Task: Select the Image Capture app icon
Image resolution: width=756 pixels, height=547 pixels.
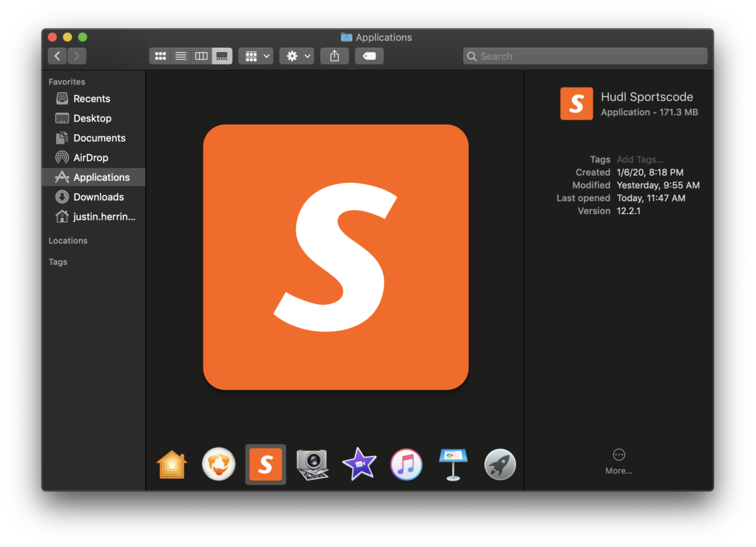Action: click(312, 466)
